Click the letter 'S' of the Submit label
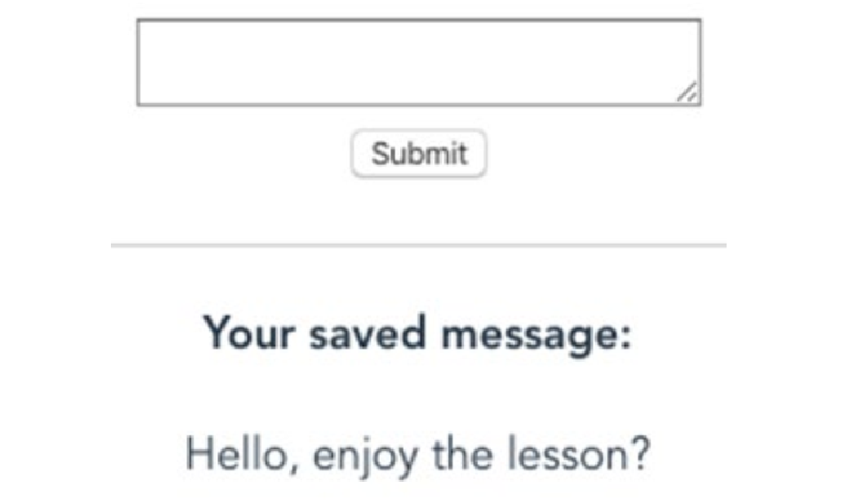Screen dimensions: 865x504 pyautogui.click(x=381, y=153)
